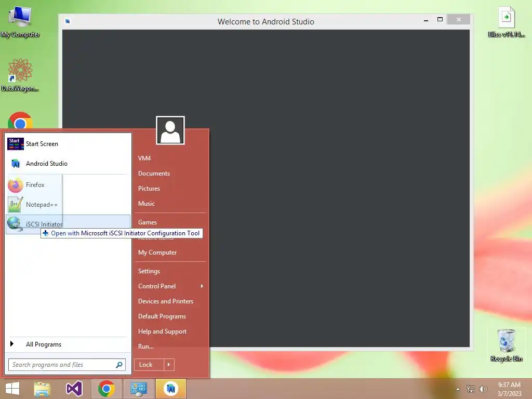Viewport: 532px width, 399px height.
Task: Click the network status tray icon
Action: [x=471, y=389]
